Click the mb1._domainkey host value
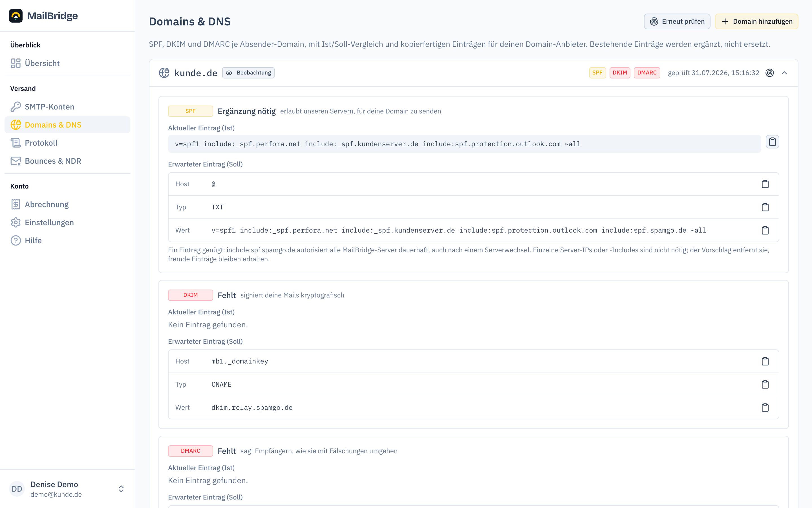Image resolution: width=812 pixels, height=508 pixels. click(x=240, y=361)
